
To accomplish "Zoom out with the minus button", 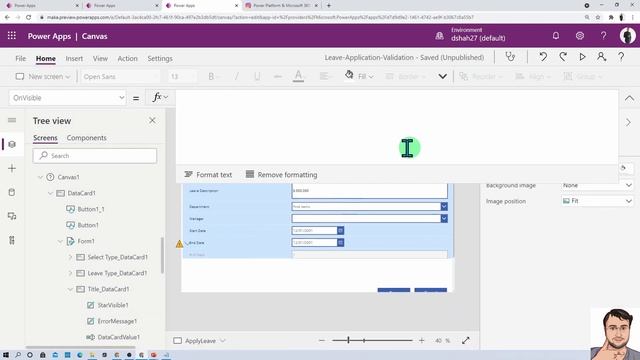I will [322, 340].
